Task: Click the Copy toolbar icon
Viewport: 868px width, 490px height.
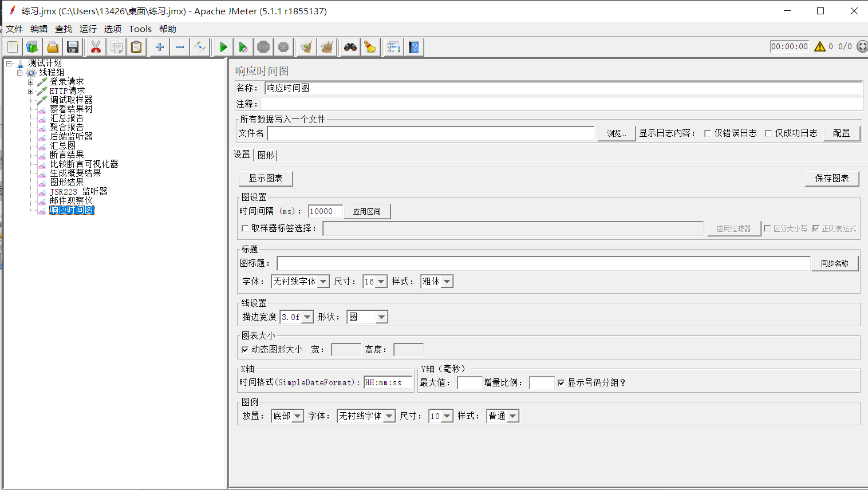Action: [116, 47]
